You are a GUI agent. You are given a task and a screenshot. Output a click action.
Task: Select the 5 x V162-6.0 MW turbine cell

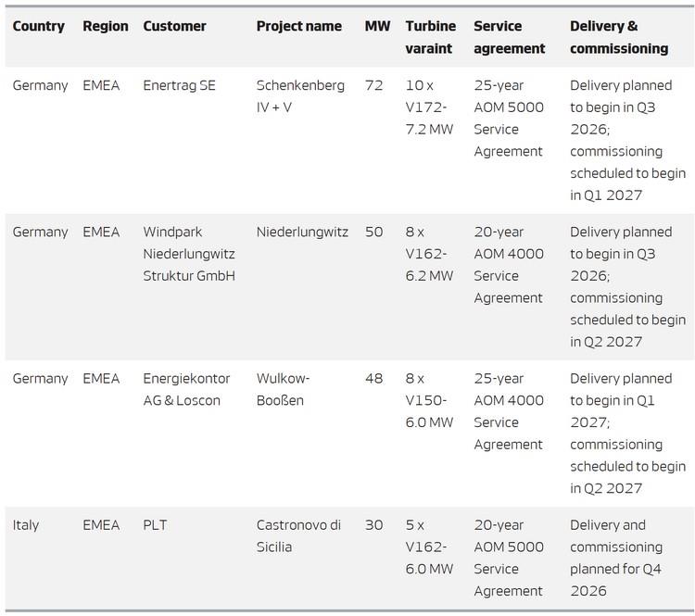pyautogui.click(x=430, y=547)
